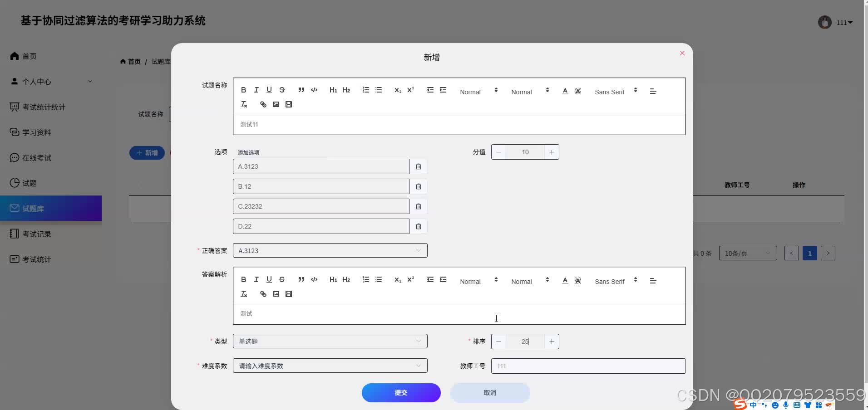Viewport: 868px width, 410px height.
Task: Apply superscript in 试题名称 editor
Action: [410, 90]
